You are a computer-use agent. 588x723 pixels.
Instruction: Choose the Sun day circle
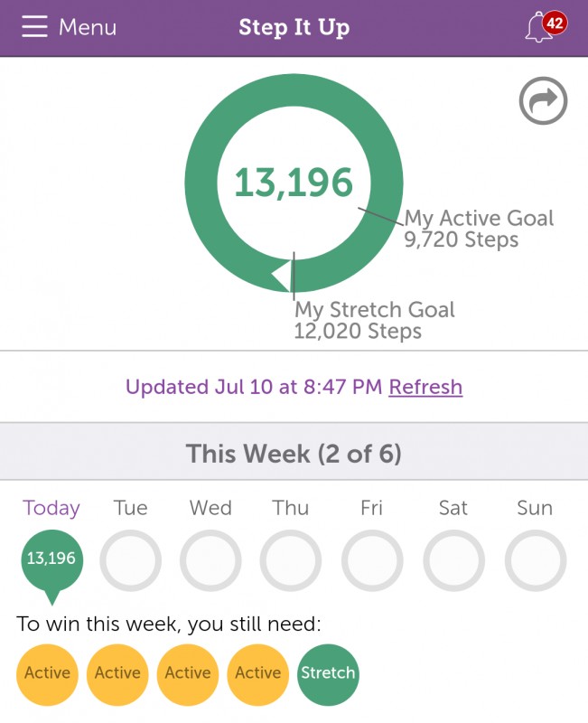[x=535, y=560]
